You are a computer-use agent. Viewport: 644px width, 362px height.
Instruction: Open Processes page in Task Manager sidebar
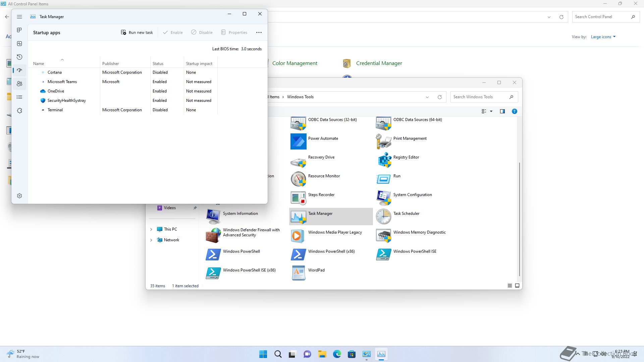click(x=19, y=30)
